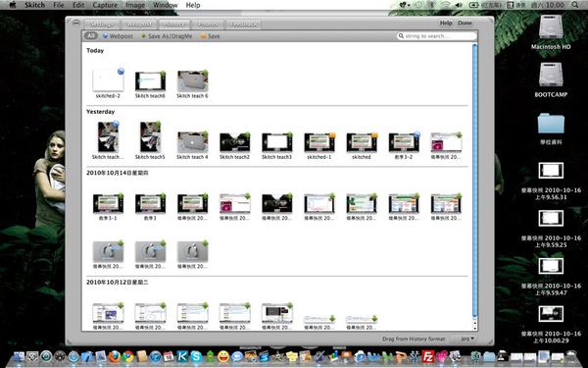This screenshot has width=588, height=368.
Task: Open the Skitch teach5 thumbnail under Yesterday
Action: click(x=150, y=136)
